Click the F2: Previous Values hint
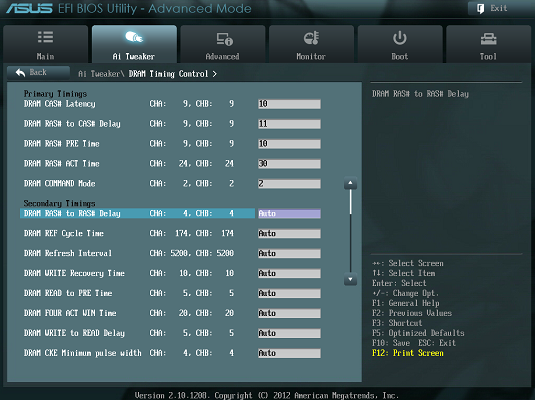Viewport: 535px width, 400px height. [412, 313]
